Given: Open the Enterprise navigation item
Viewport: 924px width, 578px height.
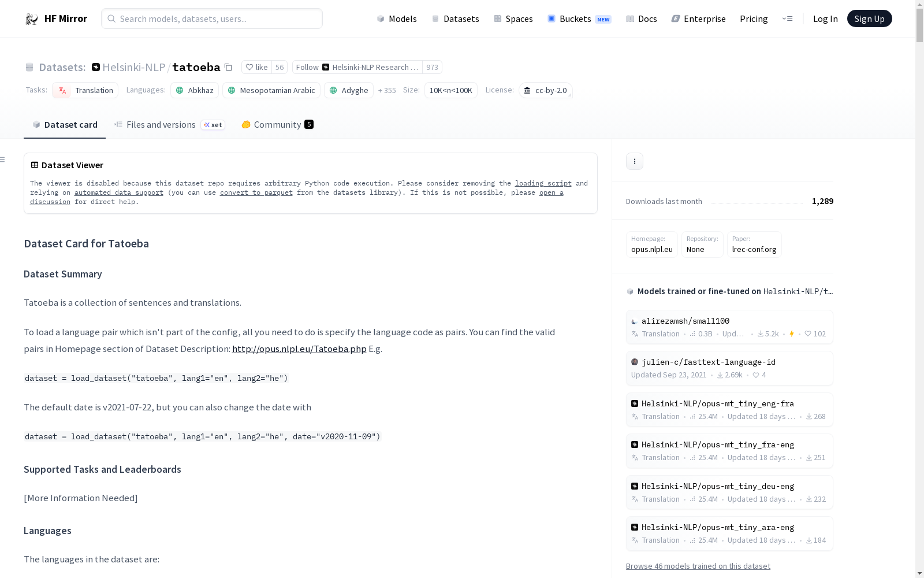Looking at the screenshot, I should pyautogui.click(x=698, y=19).
